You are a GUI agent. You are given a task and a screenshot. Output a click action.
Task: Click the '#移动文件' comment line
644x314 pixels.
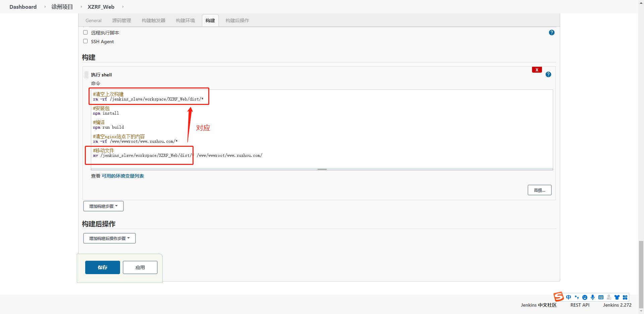(x=104, y=150)
